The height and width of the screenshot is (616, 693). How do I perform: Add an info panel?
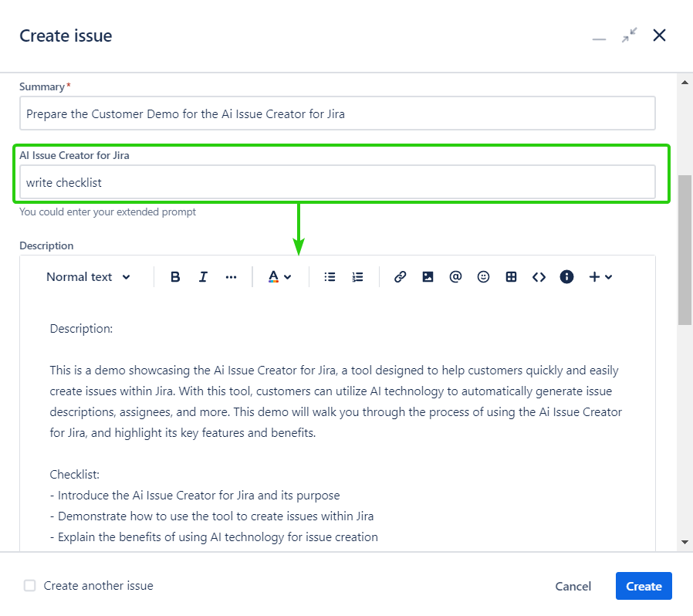point(566,277)
